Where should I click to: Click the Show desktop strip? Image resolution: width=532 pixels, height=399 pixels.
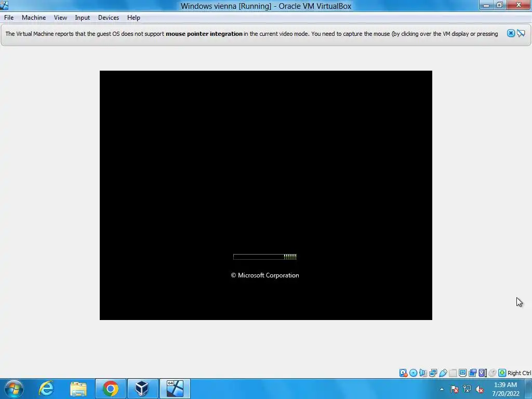pos(528,389)
